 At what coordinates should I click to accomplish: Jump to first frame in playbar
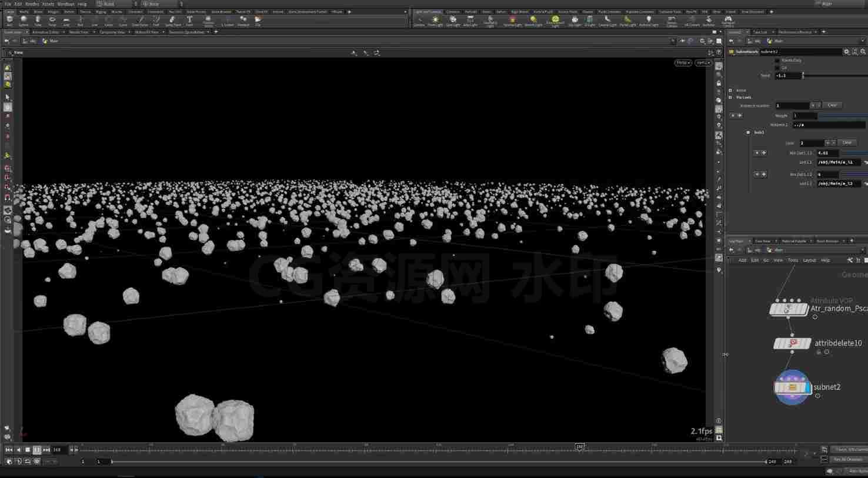tap(9, 450)
